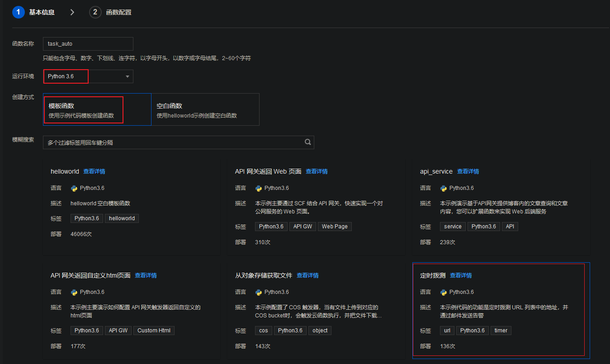Screen dimensions: 610x364
Task: Select the 定时拨测 template title
Action: click(x=433, y=275)
